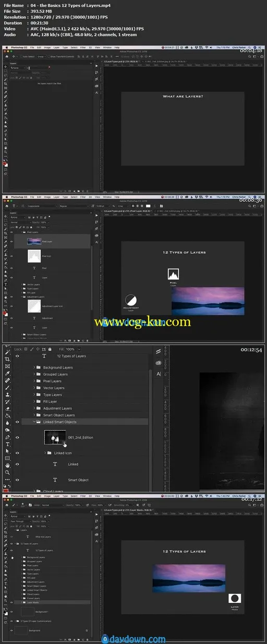
Task: Open Libraries cloud panel icon in 12:54 frame
Action: 158,362
